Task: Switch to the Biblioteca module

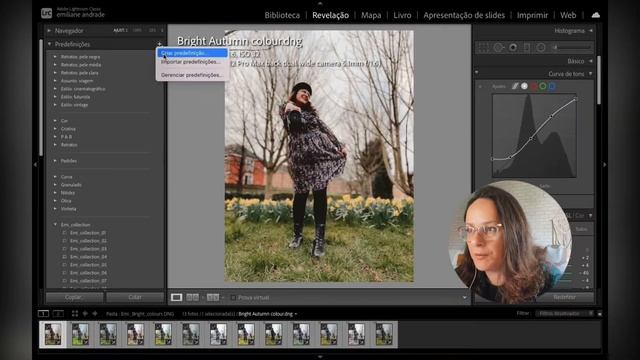Action: pos(282,15)
